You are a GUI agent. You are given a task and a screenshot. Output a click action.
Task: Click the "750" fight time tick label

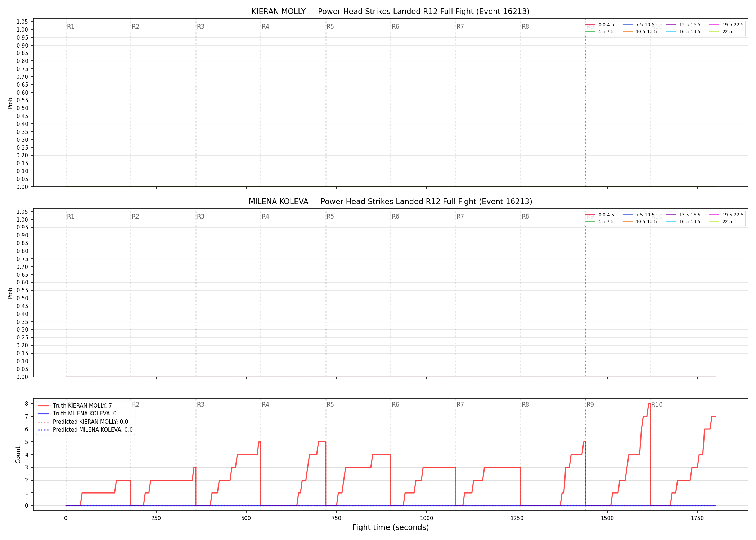[336, 518]
